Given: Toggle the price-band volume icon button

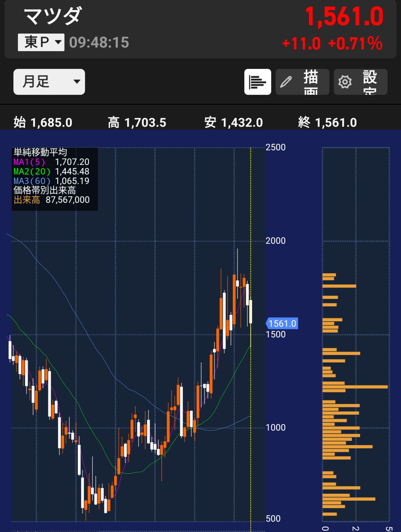Looking at the screenshot, I should tap(258, 82).
